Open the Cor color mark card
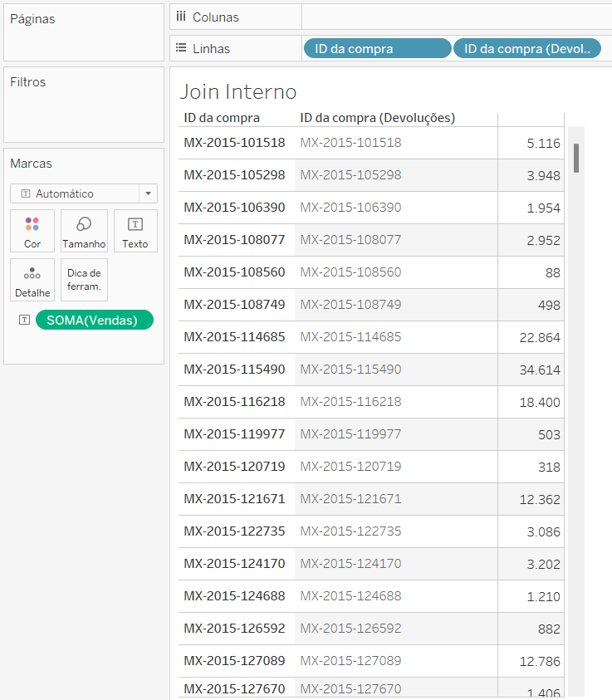Viewport: 612px width, 700px height. pyautogui.click(x=32, y=231)
